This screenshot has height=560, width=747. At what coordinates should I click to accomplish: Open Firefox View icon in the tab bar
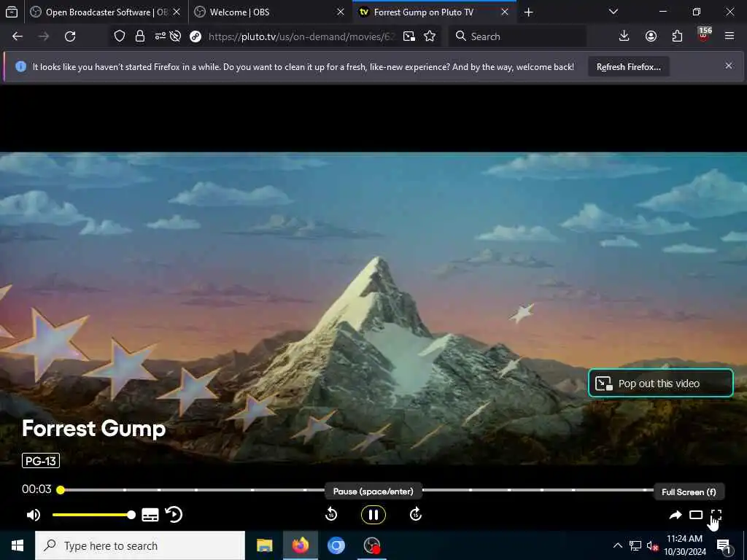pyautogui.click(x=12, y=12)
